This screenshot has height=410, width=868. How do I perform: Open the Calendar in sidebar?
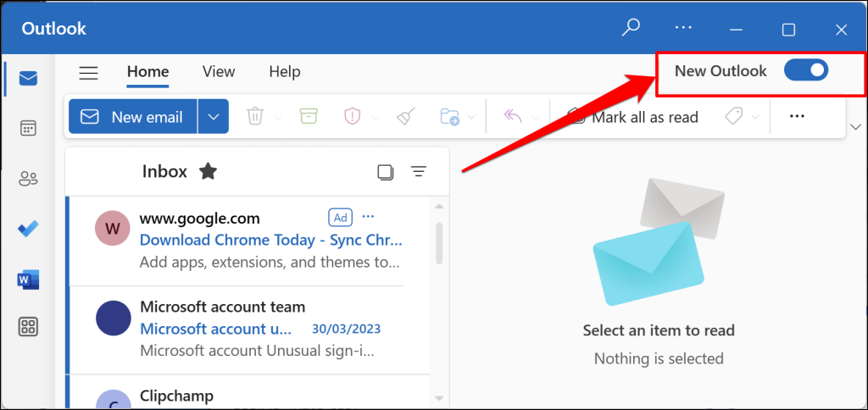28,129
